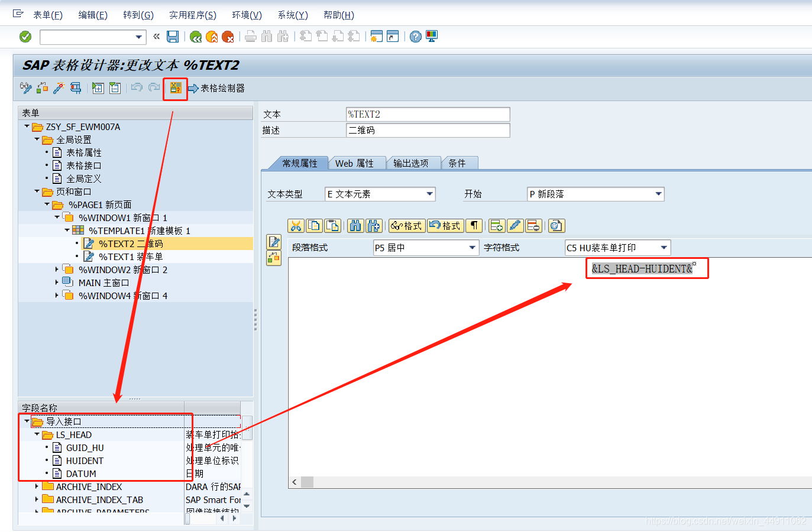Click the hierarchy check icon below text editor icon

[x=274, y=258]
